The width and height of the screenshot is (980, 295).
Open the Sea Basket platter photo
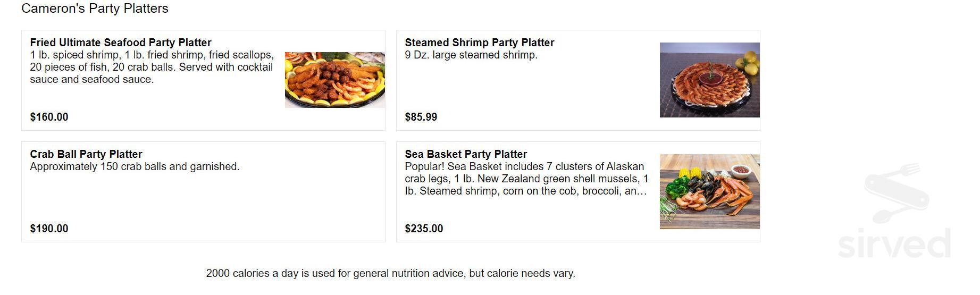(709, 191)
